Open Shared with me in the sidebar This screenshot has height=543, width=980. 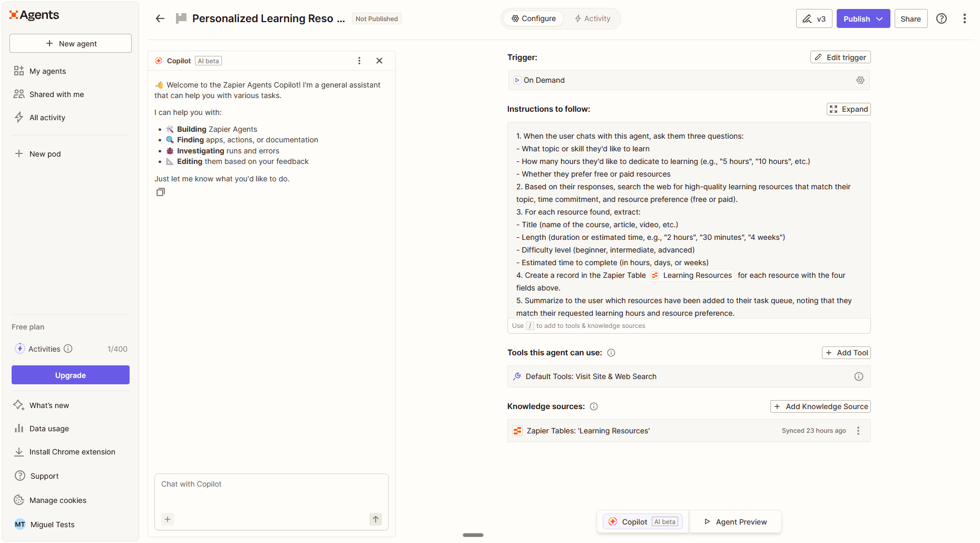pos(56,94)
